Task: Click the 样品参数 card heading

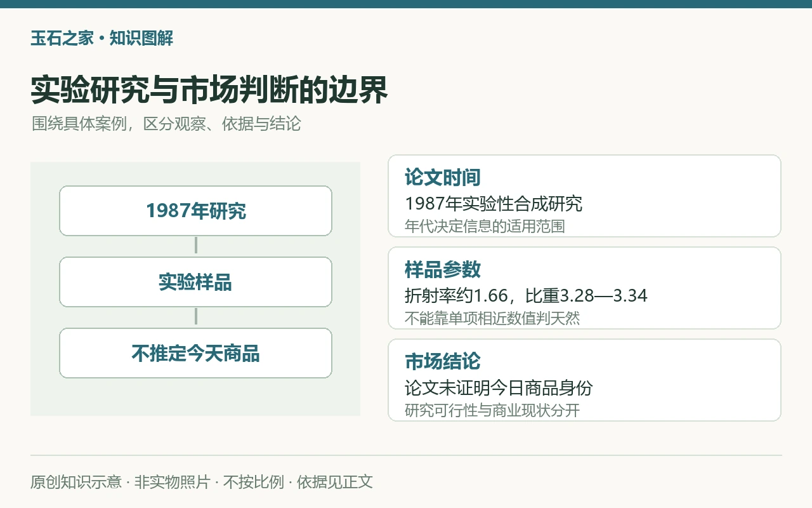Action: [x=443, y=269]
